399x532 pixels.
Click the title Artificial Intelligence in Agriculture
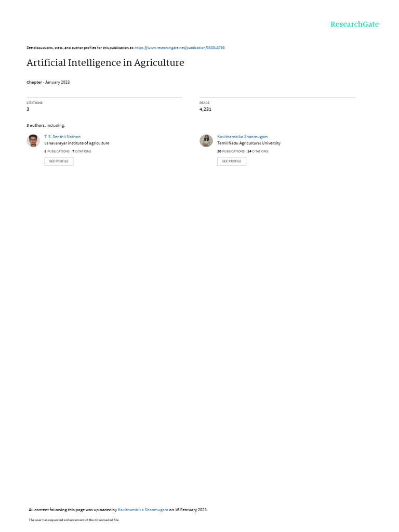click(105, 63)
